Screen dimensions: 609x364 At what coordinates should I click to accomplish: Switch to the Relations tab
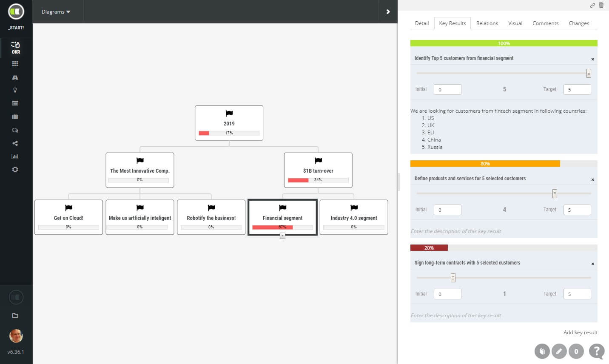pyautogui.click(x=487, y=23)
